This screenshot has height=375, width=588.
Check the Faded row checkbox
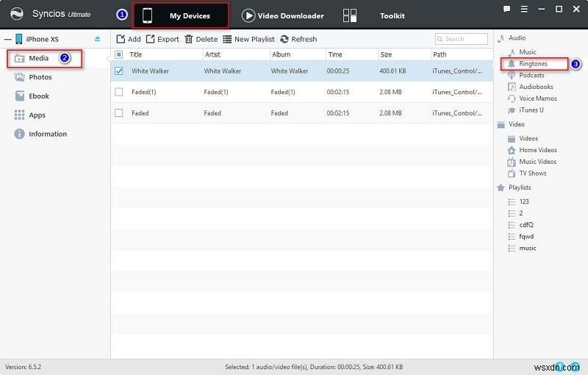(x=119, y=113)
